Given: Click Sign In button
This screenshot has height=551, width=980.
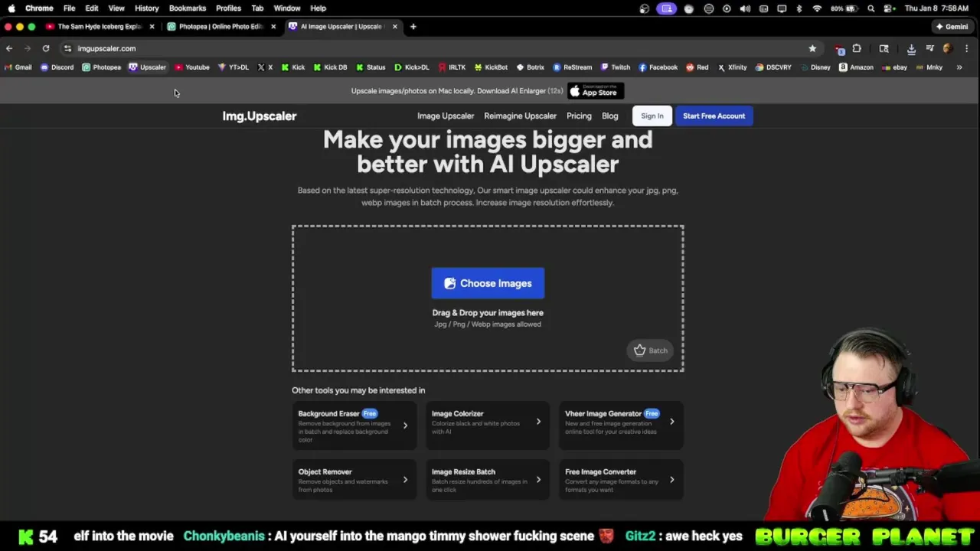Looking at the screenshot, I should (652, 116).
